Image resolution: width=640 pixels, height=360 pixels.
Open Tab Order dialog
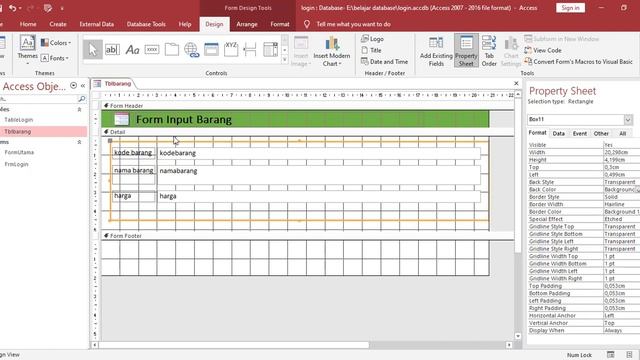click(489, 51)
